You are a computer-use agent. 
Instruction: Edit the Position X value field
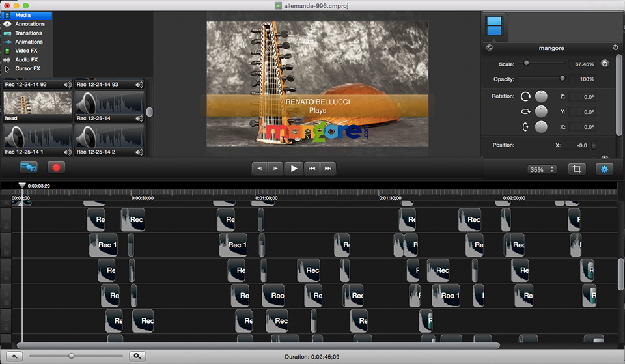[577, 145]
